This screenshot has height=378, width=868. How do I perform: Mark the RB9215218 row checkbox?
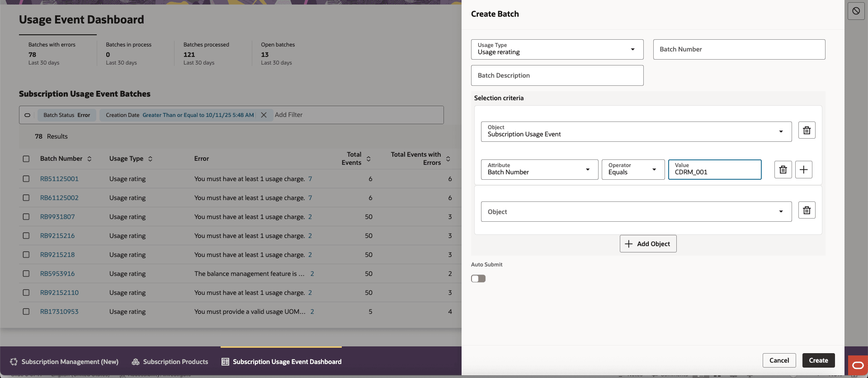[26, 255]
